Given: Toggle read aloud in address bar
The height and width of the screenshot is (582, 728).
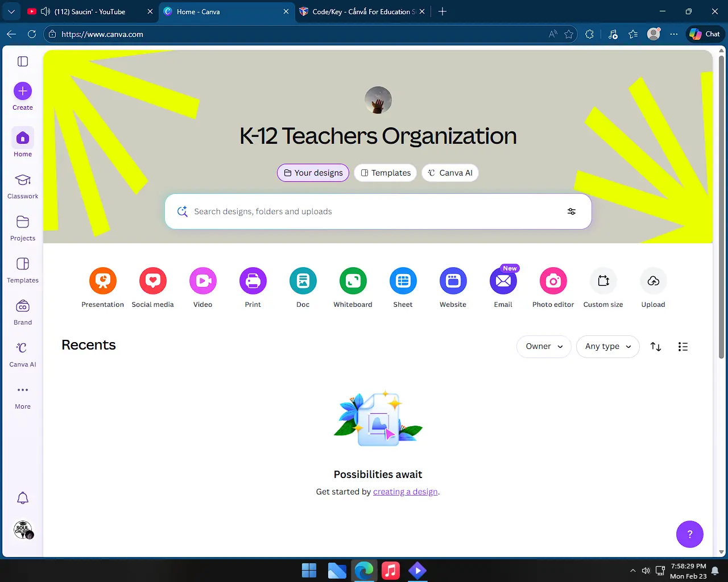Looking at the screenshot, I should 553,34.
